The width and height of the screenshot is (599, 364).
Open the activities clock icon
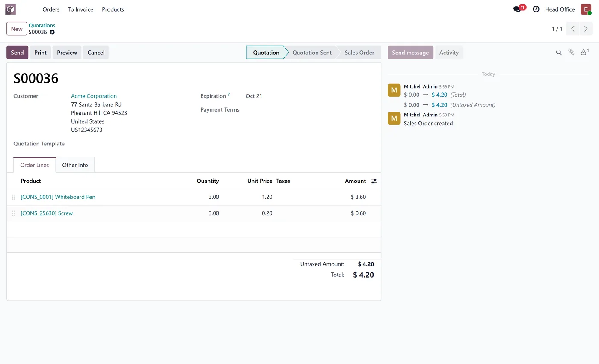pyautogui.click(x=536, y=9)
